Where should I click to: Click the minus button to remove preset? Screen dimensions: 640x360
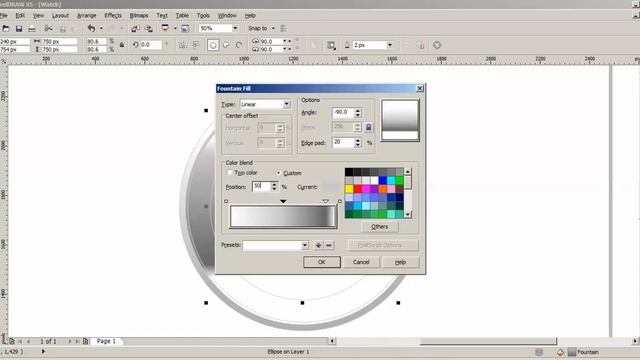coord(329,245)
